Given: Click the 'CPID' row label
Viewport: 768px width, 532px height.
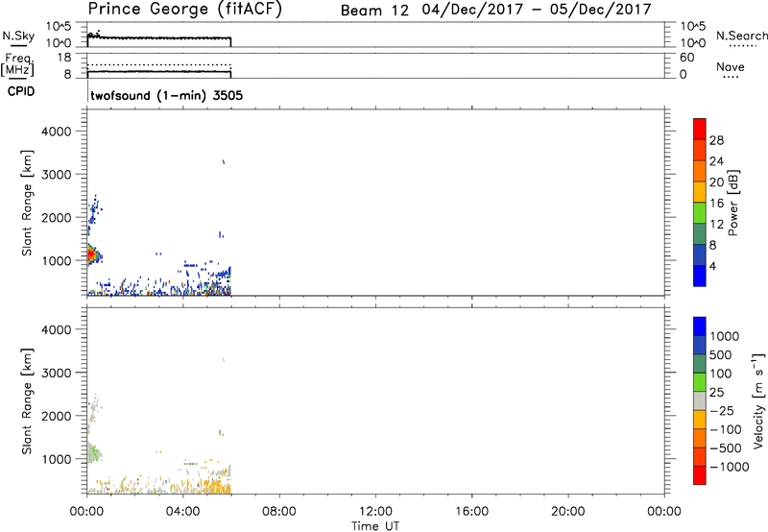Looking at the screenshot, I should (x=21, y=91).
